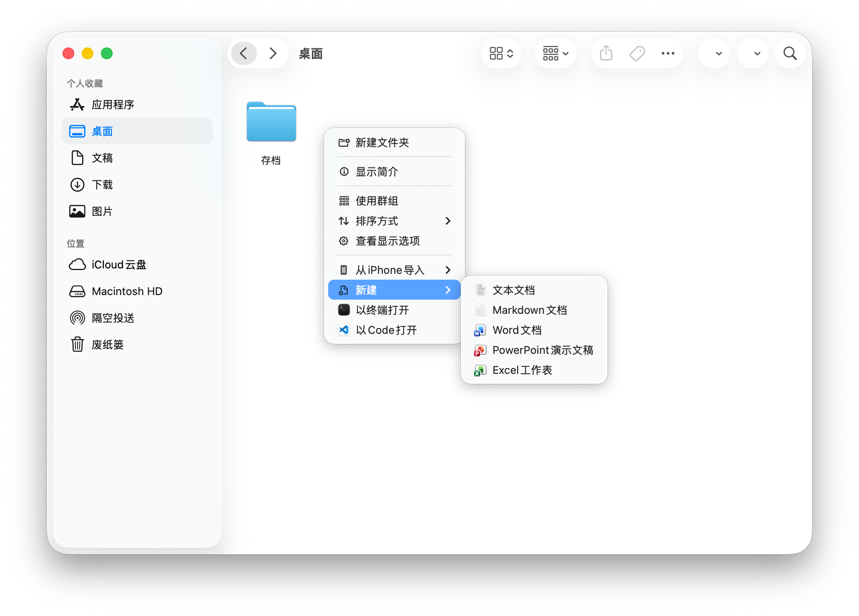
Task: Click the green fullscreen window button
Action: pyautogui.click(x=107, y=53)
